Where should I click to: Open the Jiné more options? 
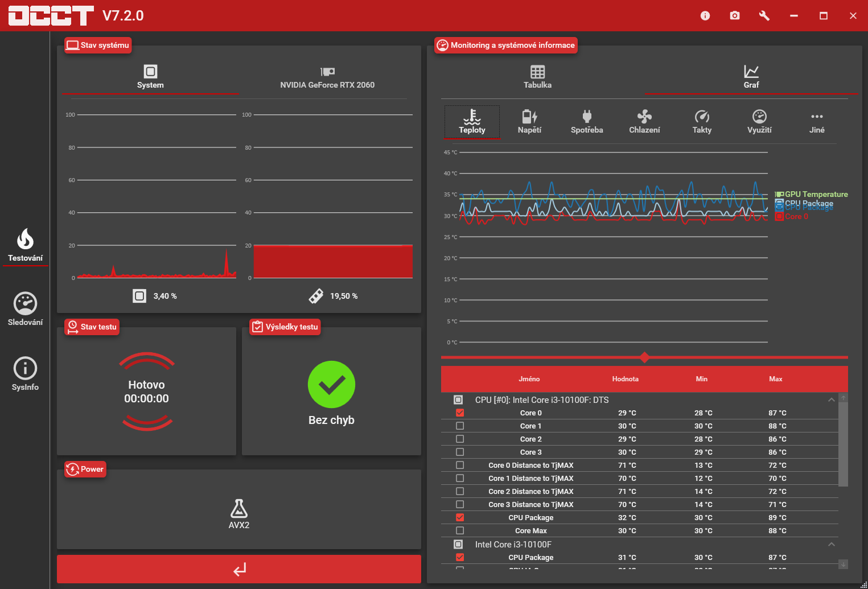[817, 122]
